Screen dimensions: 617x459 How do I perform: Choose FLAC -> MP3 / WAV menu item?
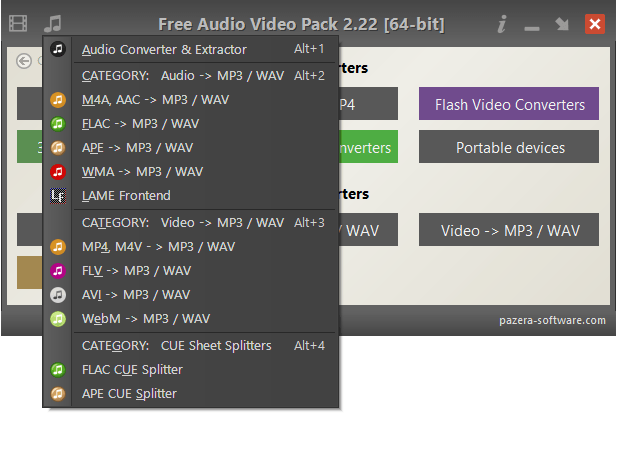(x=190, y=124)
